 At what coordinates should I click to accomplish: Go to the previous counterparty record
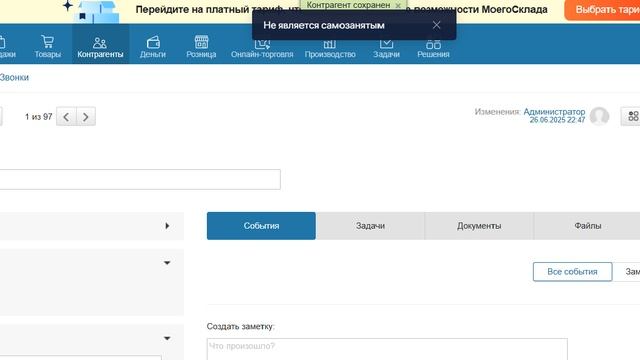(66, 117)
